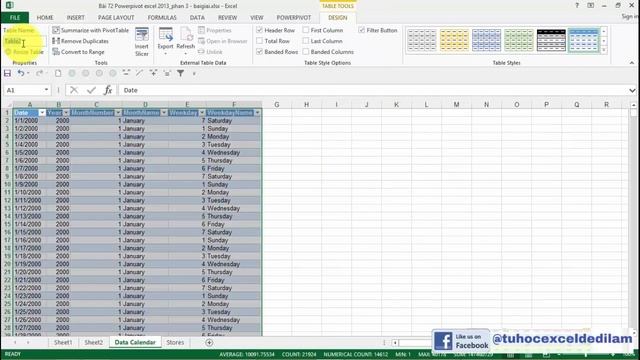Undo the last action
This screenshot has width=640, height=360.
[21, 73]
